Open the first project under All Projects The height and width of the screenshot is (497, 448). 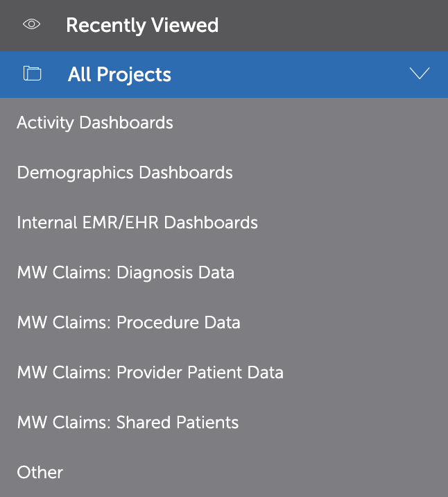point(95,123)
